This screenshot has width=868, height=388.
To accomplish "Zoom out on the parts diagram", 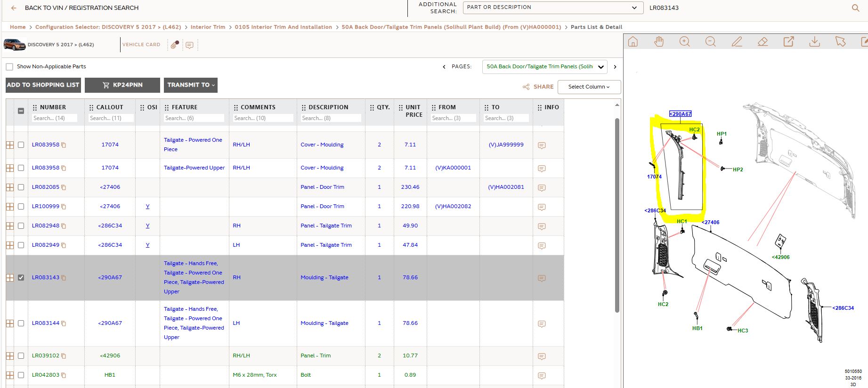I will coord(711,42).
